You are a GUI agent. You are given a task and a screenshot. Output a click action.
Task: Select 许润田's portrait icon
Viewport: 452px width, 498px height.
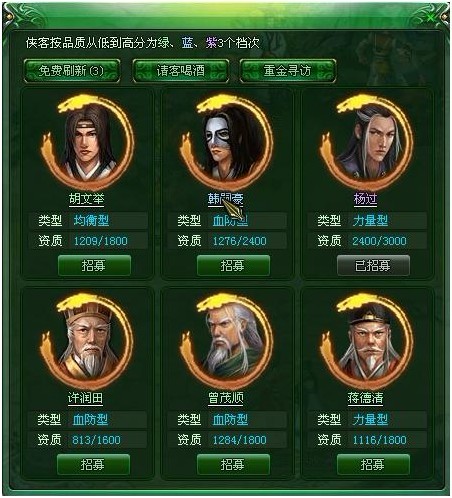pos(87,342)
